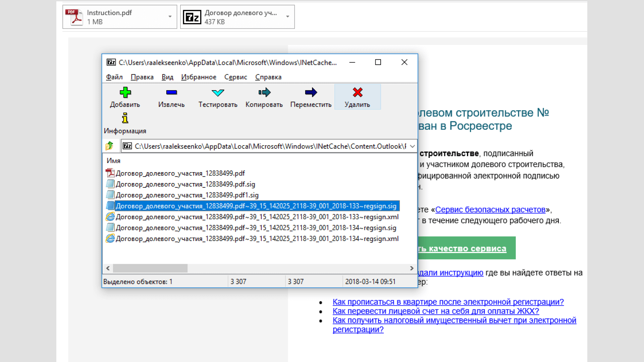Click the IE icon of the 2018-133~regsign.xml row
Screen dimensions: 644x362
[110, 217]
